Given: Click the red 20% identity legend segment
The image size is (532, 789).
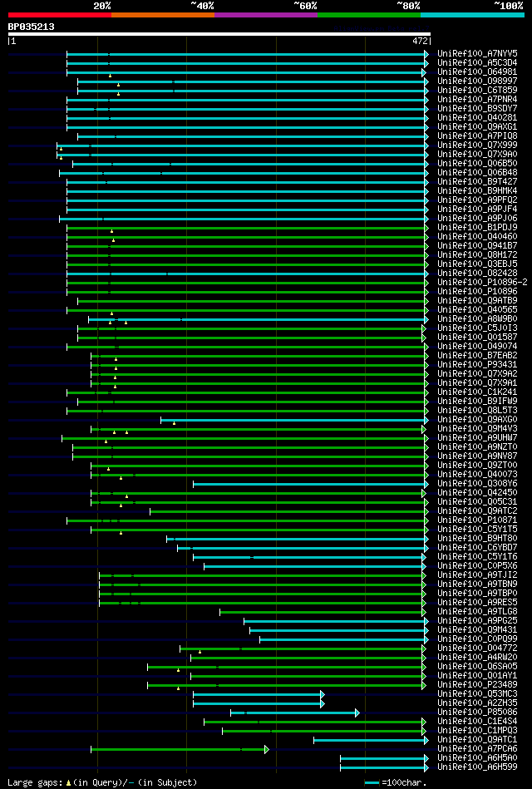Looking at the screenshot, I should 59,15.
